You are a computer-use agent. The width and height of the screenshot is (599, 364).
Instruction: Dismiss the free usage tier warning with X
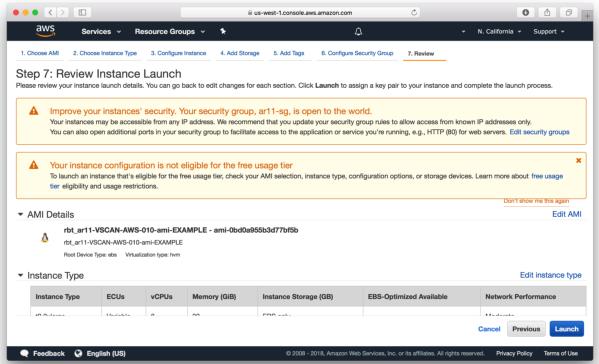[x=578, y=160]
